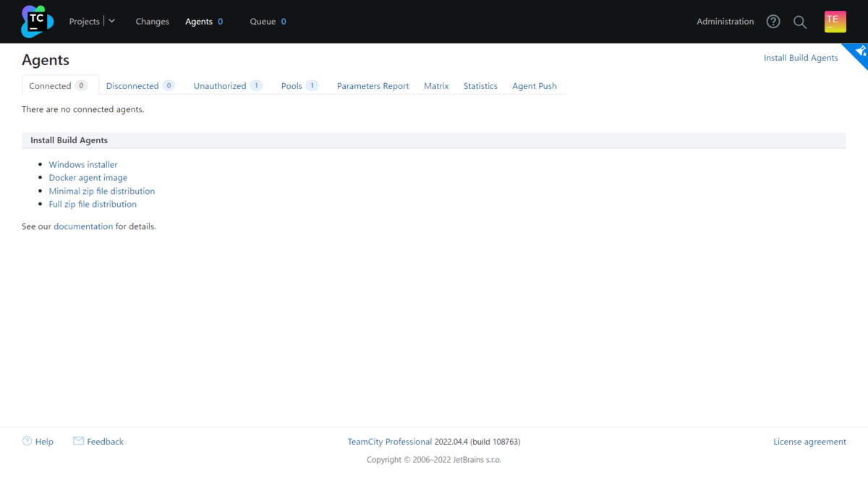Expand the Projects dropdown arrow
Screen dimensions: 868x488
[112, 22]
